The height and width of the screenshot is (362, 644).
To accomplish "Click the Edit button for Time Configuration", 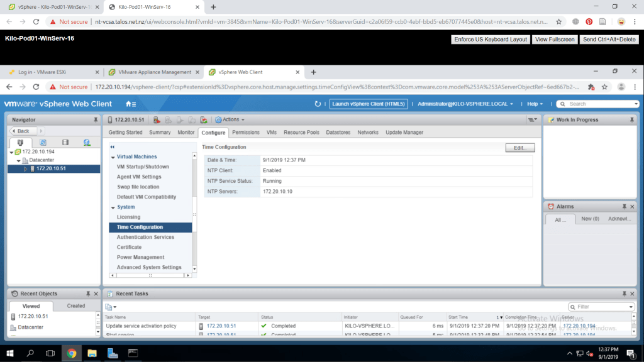I will [x=519, y=148].
